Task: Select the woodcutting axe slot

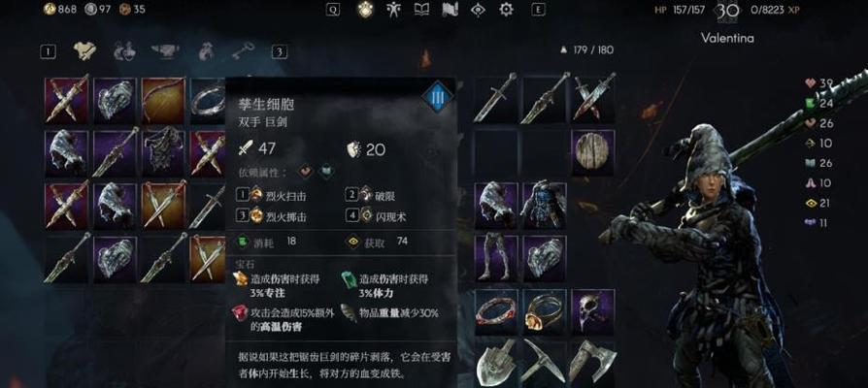Action: coord(593,363)
